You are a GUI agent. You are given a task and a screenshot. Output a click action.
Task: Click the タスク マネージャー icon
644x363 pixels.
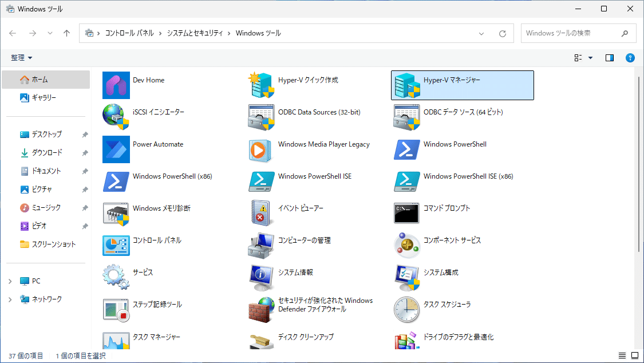[116, 341]
